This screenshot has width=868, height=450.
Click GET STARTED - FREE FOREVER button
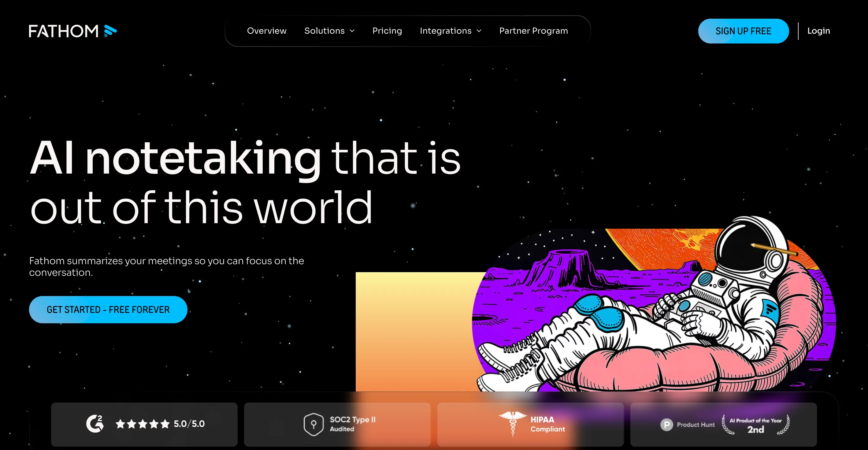coord(108,310)
